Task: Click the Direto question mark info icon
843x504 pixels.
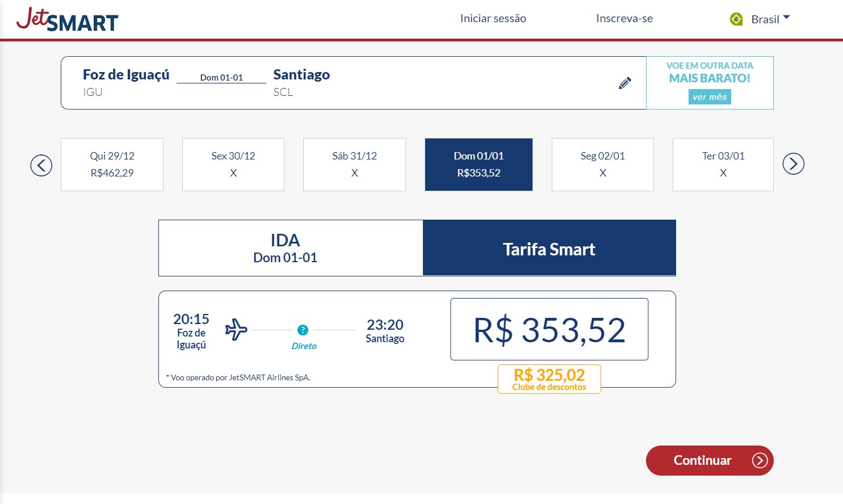Action: (303, 330)
